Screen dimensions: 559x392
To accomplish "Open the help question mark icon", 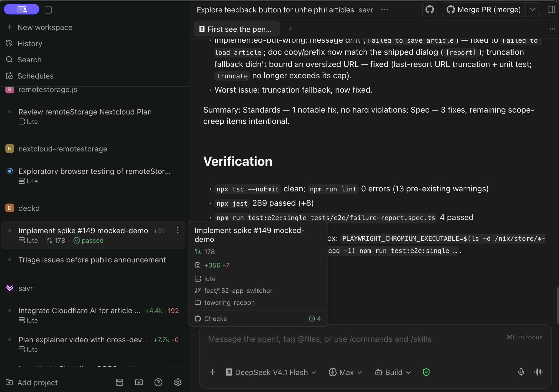I will click(158, 382).
